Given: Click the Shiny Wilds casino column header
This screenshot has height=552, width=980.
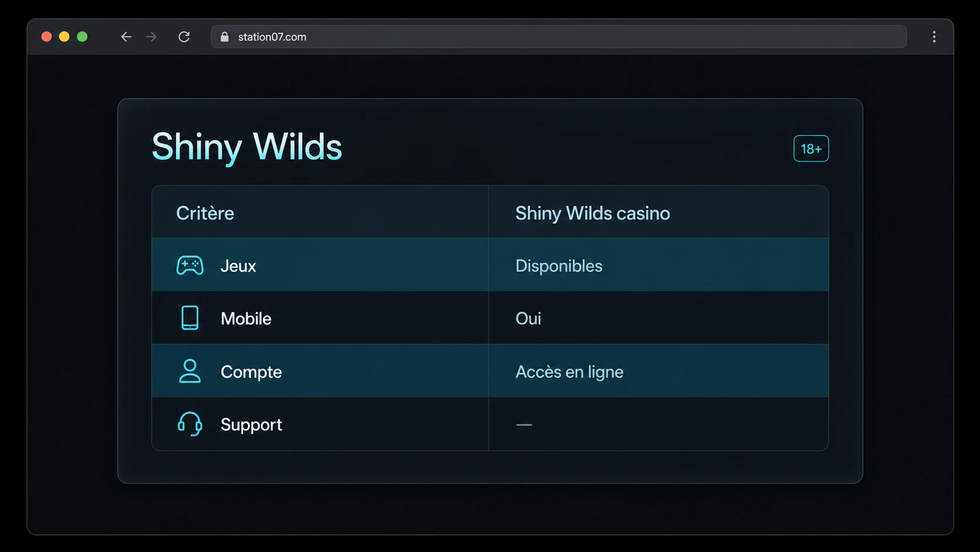Looking at the screenshot, I should 593,214.
